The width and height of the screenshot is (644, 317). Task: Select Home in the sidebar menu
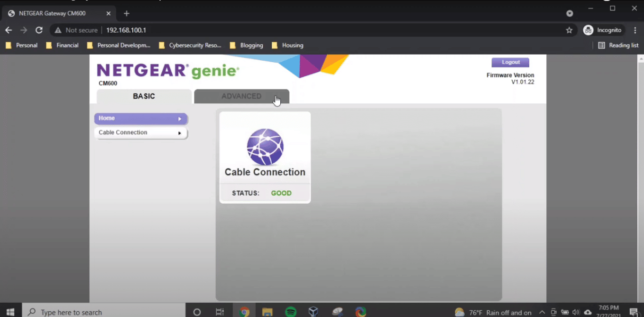pyautogui.click(x=140, y=119)
